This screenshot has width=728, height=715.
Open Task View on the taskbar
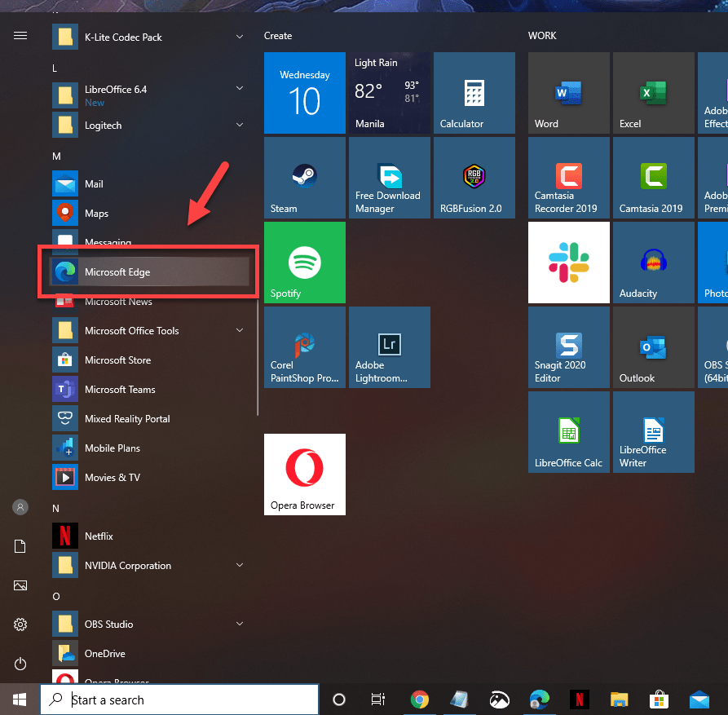(x=378, y=700)
